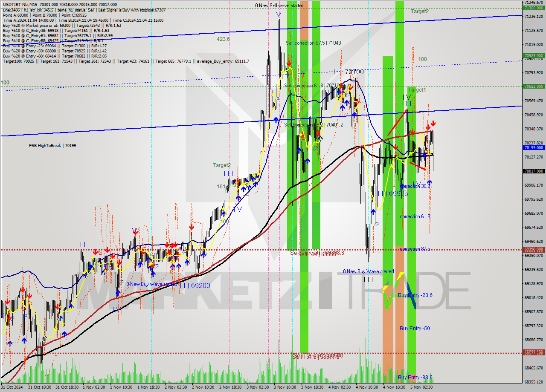Click the 68355.120 price axis value
This screenshot has height=392, width=546.
tap(534, 382)
